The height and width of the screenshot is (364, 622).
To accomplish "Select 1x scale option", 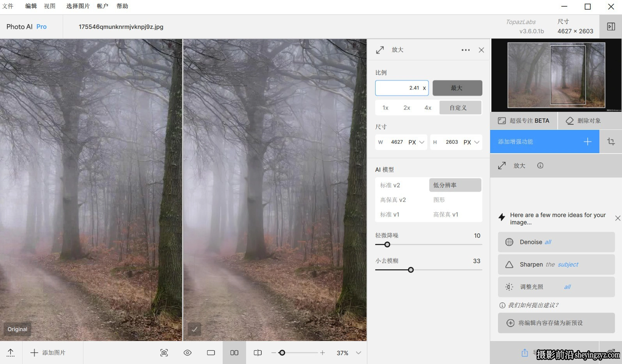I will pos(385,108).
